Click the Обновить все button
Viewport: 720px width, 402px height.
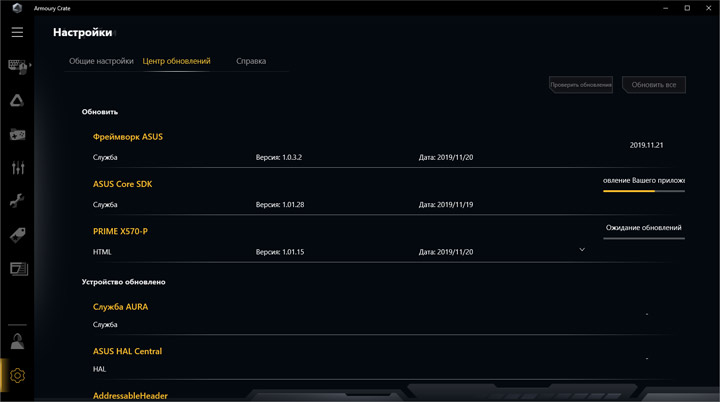coord(654,85)
